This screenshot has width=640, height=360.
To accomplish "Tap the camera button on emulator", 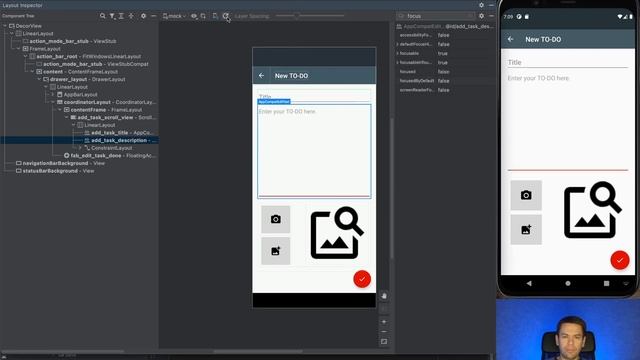I will pyautogui.click(x=526, y=195).
